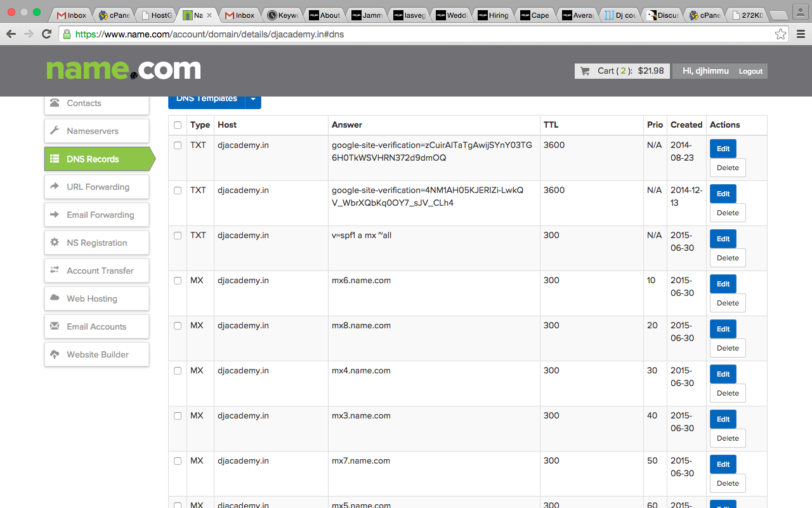Switch to the HostG browser tab
Viewport: 812px width, 508px height.
[x=156, y=15]
